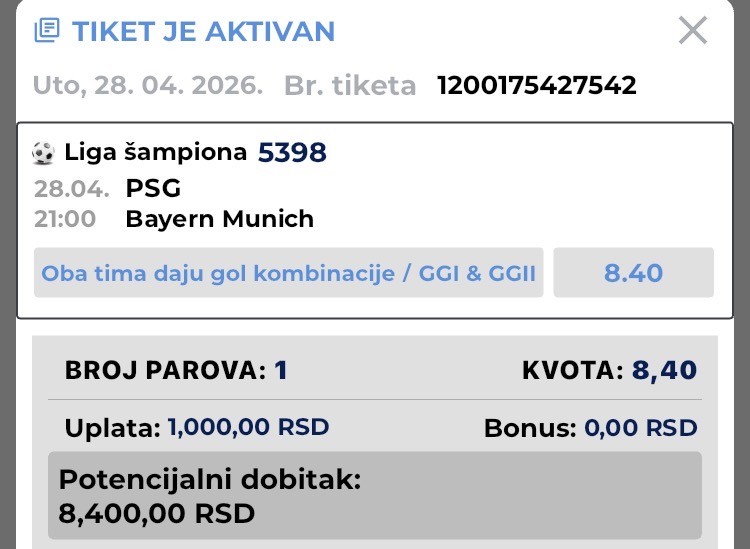Close the active ticket panel

click(x=692, y=31)
